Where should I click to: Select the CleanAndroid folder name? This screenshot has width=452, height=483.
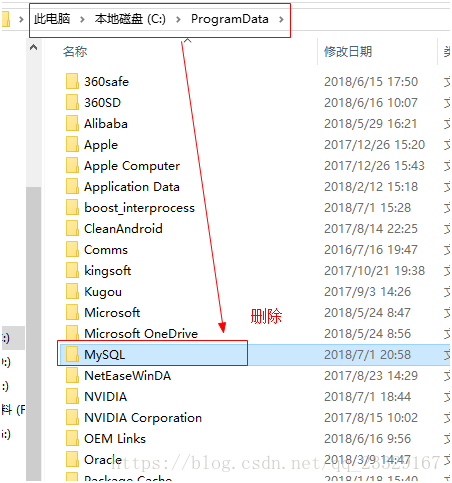point(123,229)
